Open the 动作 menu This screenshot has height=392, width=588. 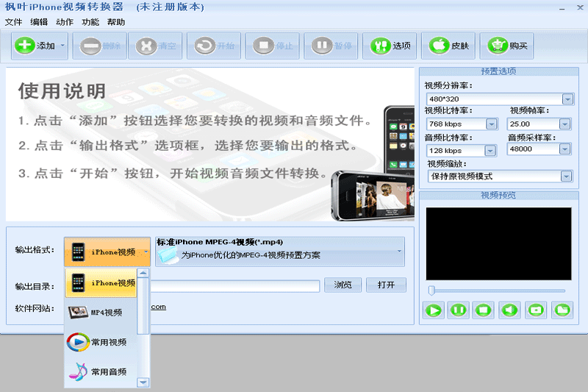coord(65,22)
